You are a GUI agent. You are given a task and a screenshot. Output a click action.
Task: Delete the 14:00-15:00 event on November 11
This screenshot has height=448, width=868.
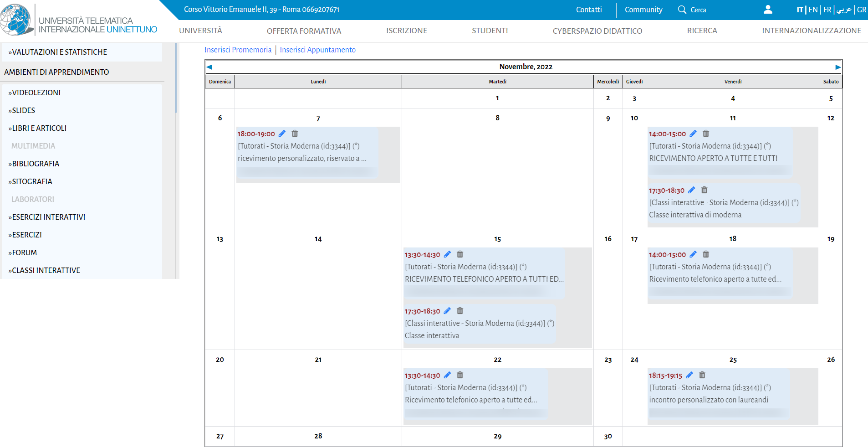pyautogui.click(x=706, y=134)
